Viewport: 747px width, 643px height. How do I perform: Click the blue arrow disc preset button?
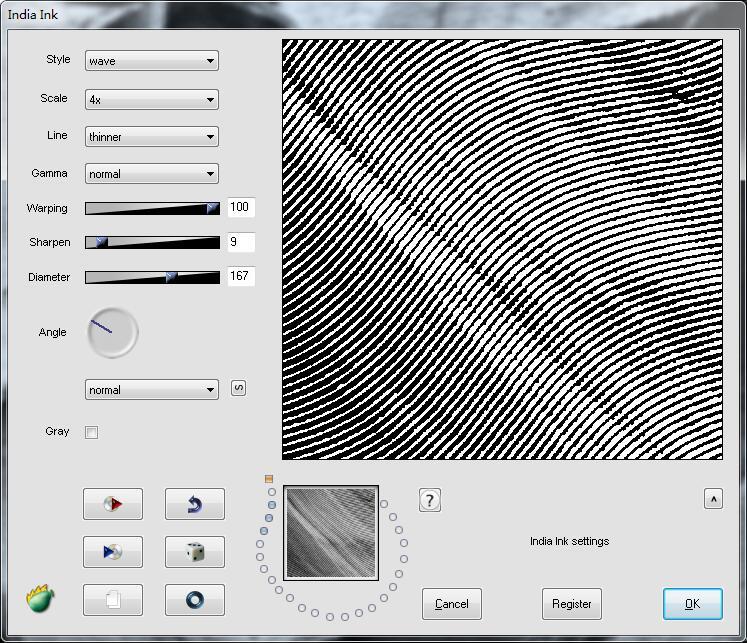click(112, 552)
